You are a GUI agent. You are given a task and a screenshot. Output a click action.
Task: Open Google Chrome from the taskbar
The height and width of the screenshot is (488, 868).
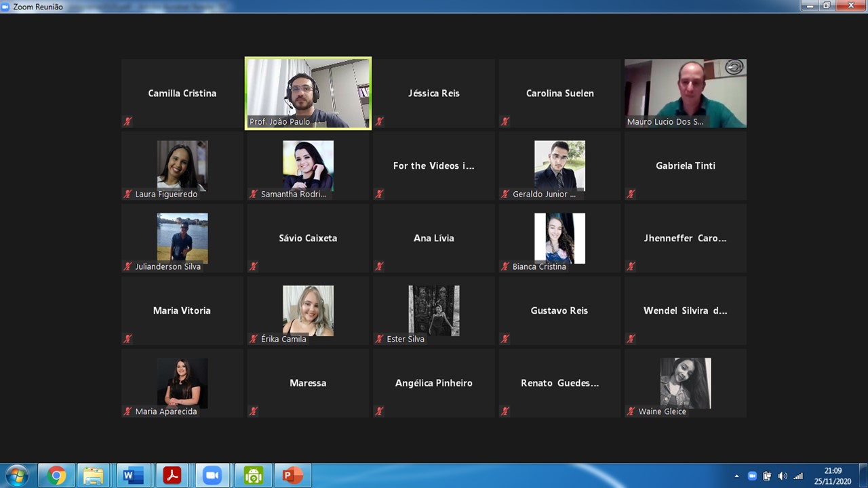(56, 476)
